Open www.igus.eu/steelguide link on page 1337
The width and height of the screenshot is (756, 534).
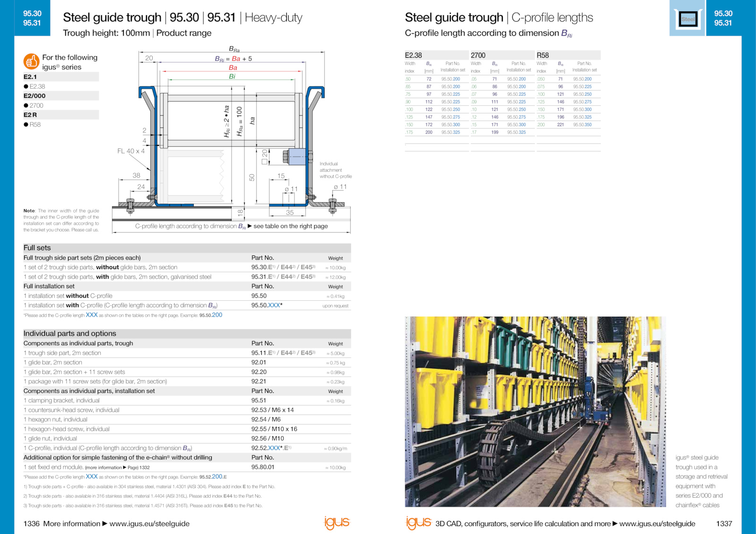tap(657, 524)
